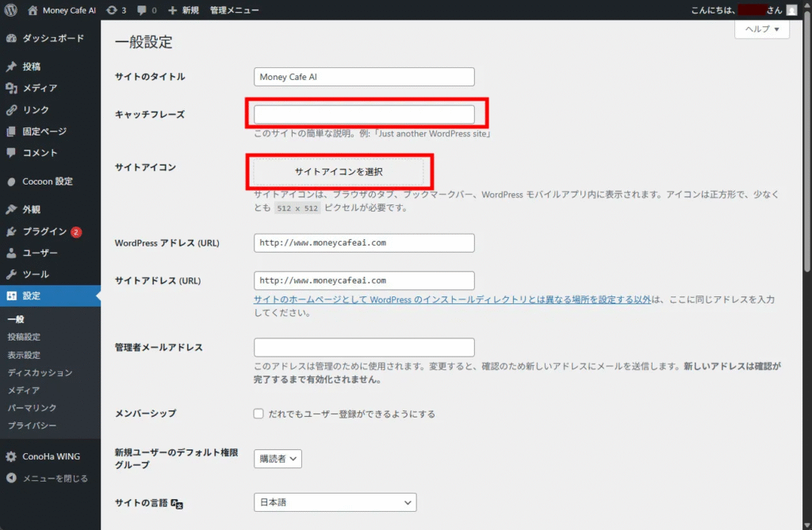Image resolution: width=812 pixels, height=530 pixels.
Task: Click the 固定ページ pages icon
Action: [11, 132]
